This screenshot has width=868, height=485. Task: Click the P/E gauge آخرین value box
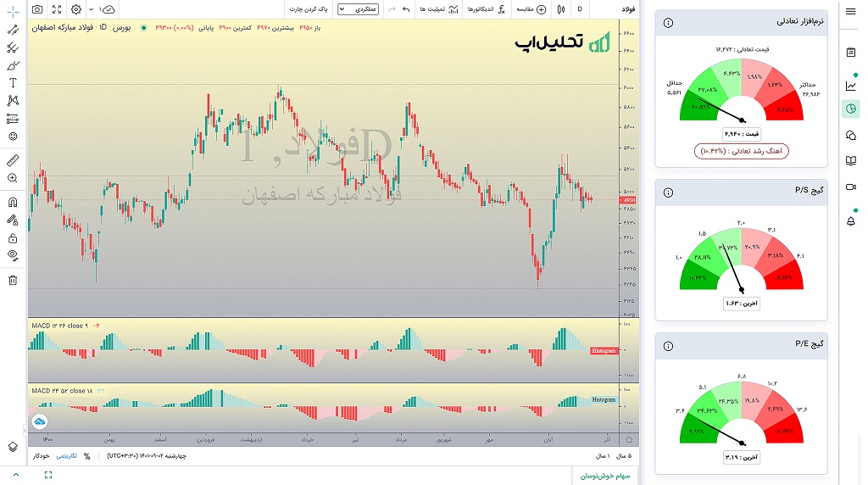pos(741,457)
